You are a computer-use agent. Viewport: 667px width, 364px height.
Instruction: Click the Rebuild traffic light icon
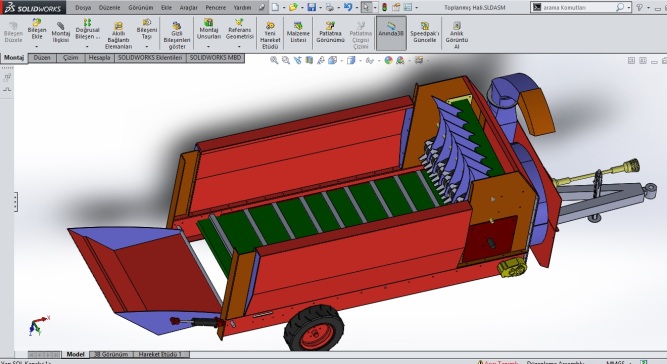385,7
